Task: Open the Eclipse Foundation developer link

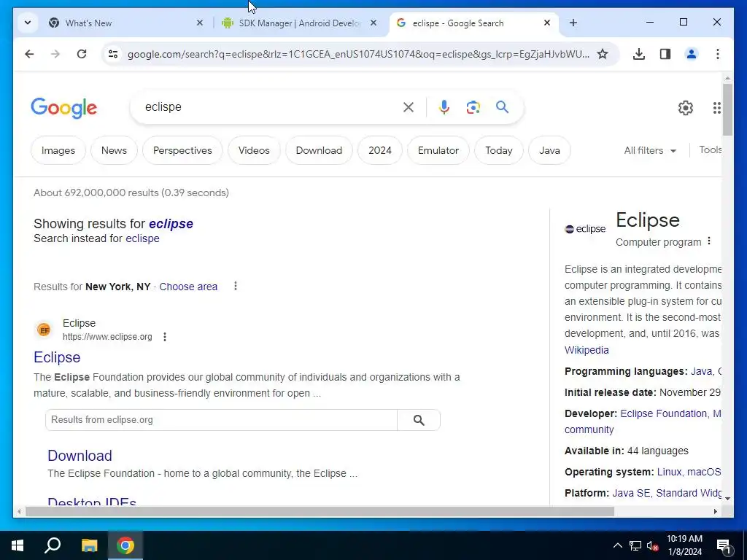Action: pos(663,413)
